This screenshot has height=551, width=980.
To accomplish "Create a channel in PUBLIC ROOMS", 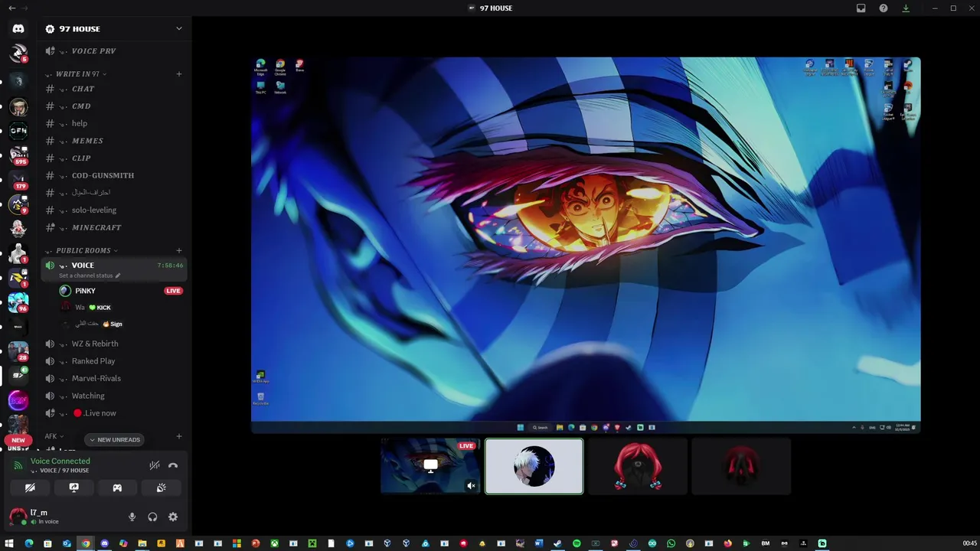I will (x=179, y=250).
